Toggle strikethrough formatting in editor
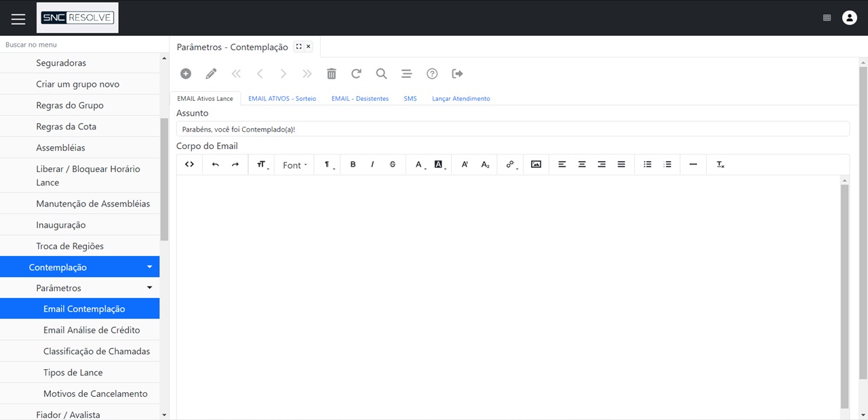 (392, 165)
